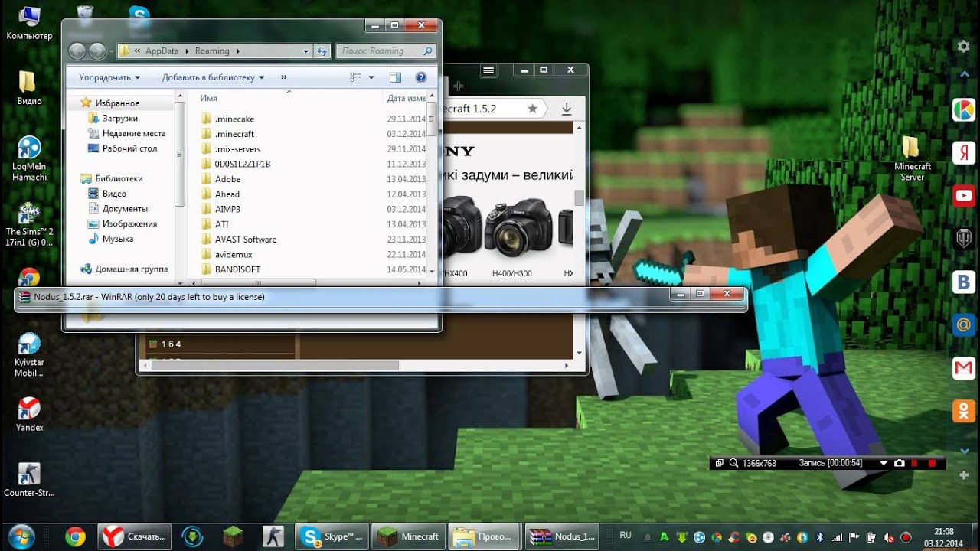Open YouTube from the right sidebar
The image size is (980, 551).
point(963,196)
